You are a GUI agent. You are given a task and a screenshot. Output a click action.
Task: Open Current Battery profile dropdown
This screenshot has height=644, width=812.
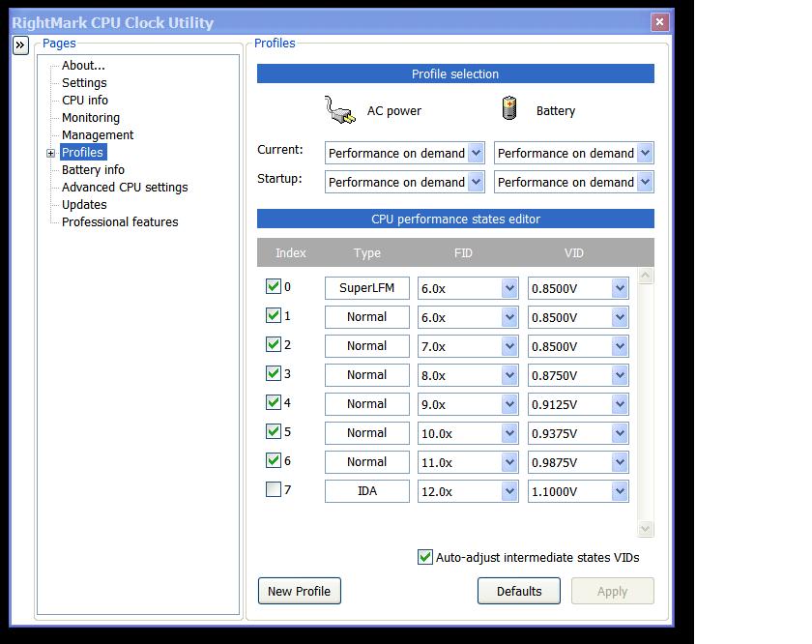coord(645,153)
